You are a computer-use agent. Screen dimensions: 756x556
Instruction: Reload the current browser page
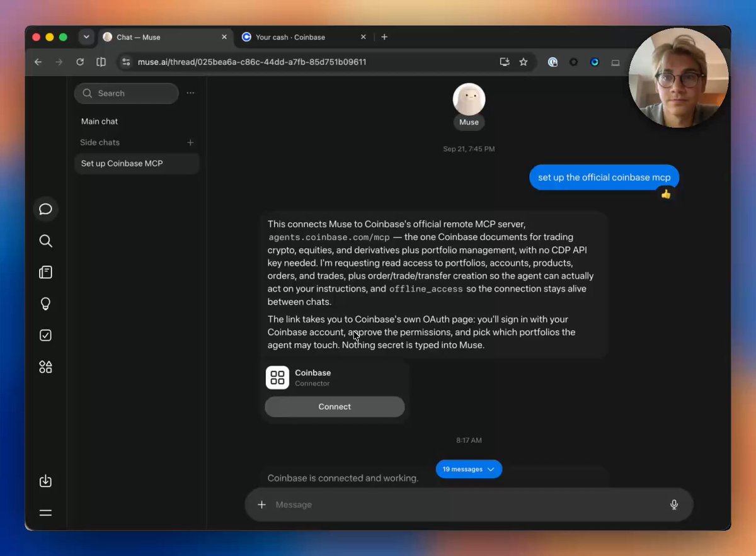(x=80, y=62)
